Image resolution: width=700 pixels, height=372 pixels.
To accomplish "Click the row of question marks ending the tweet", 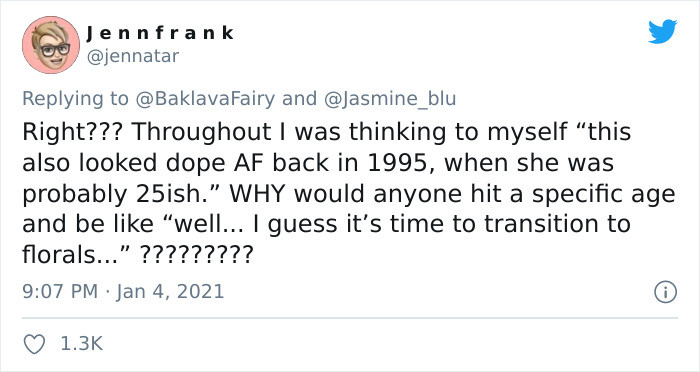I will click(x=197, y=255).
